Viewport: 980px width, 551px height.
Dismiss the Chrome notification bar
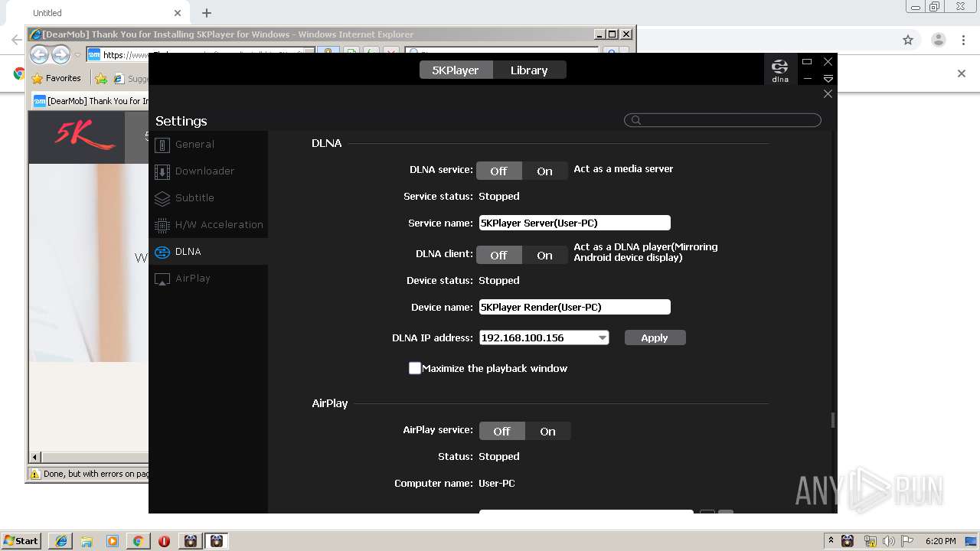[962, 73]
